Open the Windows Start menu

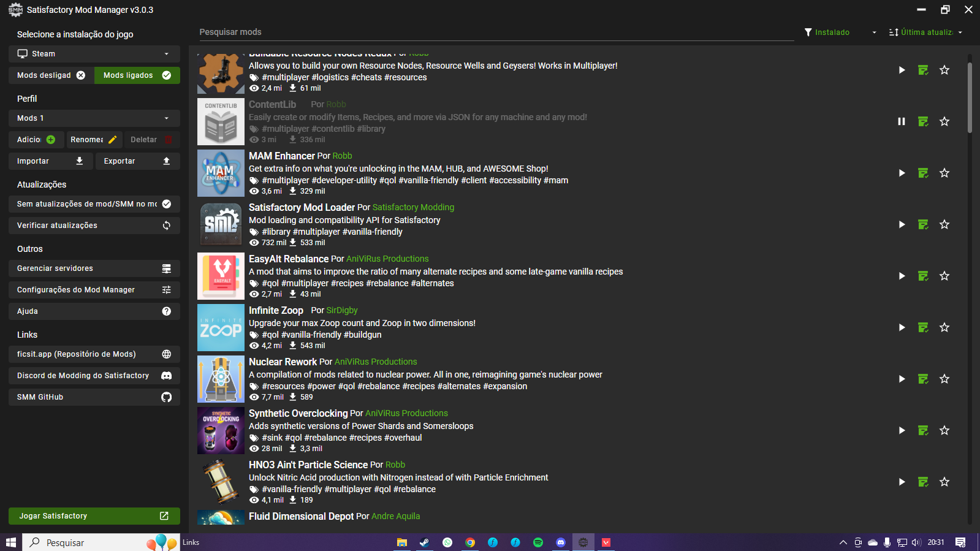coord(11,542)
